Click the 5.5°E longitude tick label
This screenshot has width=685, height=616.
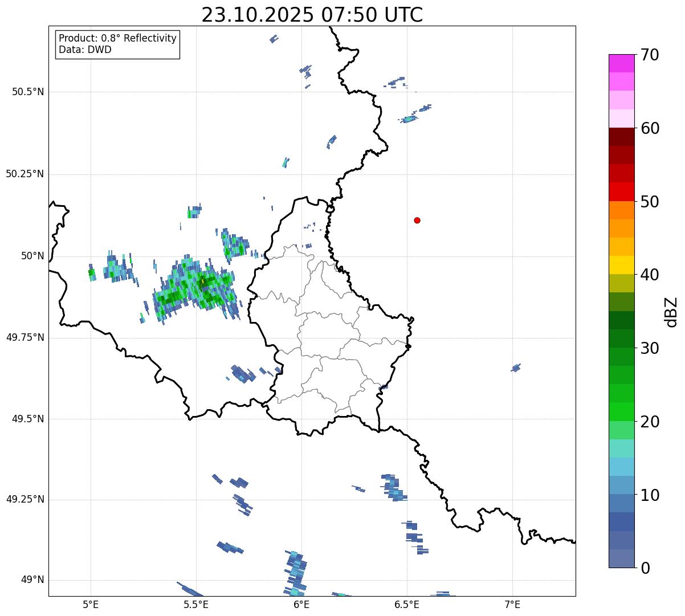click(x=196, y=605)
